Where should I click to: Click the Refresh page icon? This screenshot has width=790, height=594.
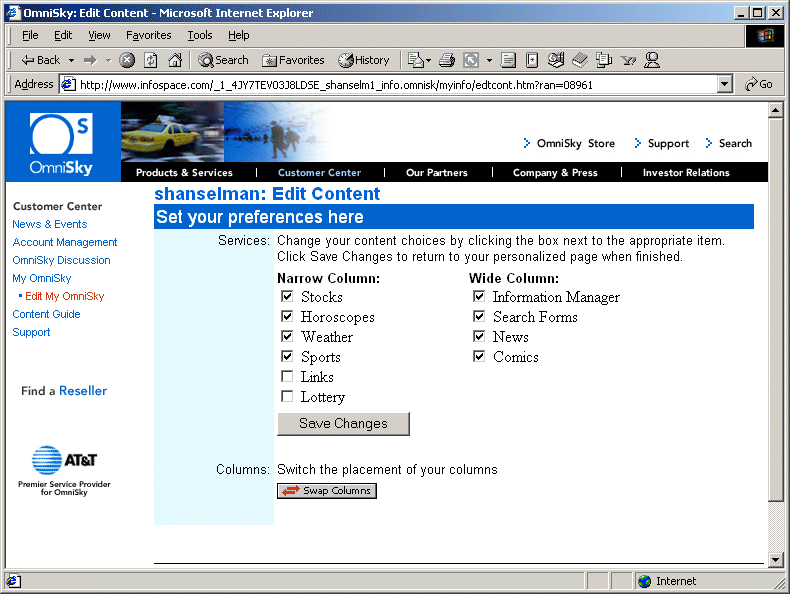[x=151, y=60]
